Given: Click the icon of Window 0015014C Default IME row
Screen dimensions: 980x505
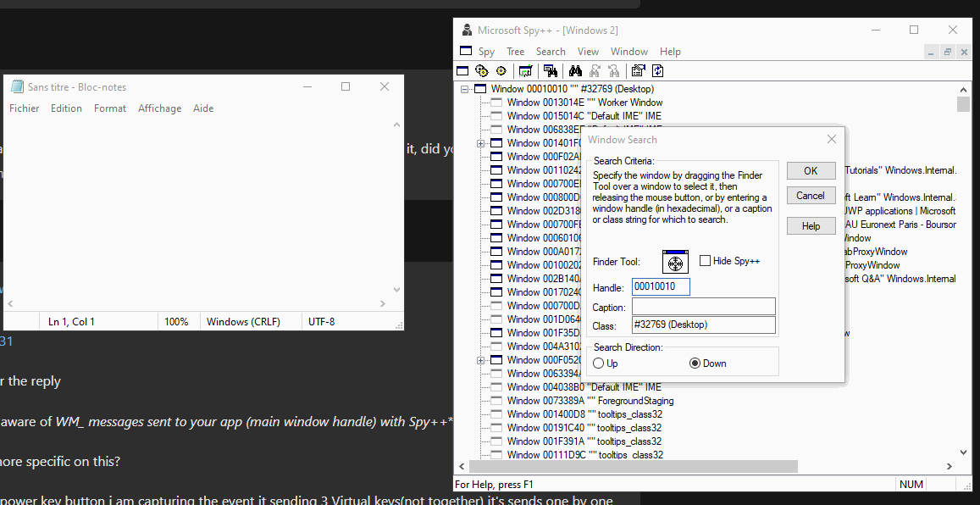Looking at the screenshot, I should tap(496, 115).
